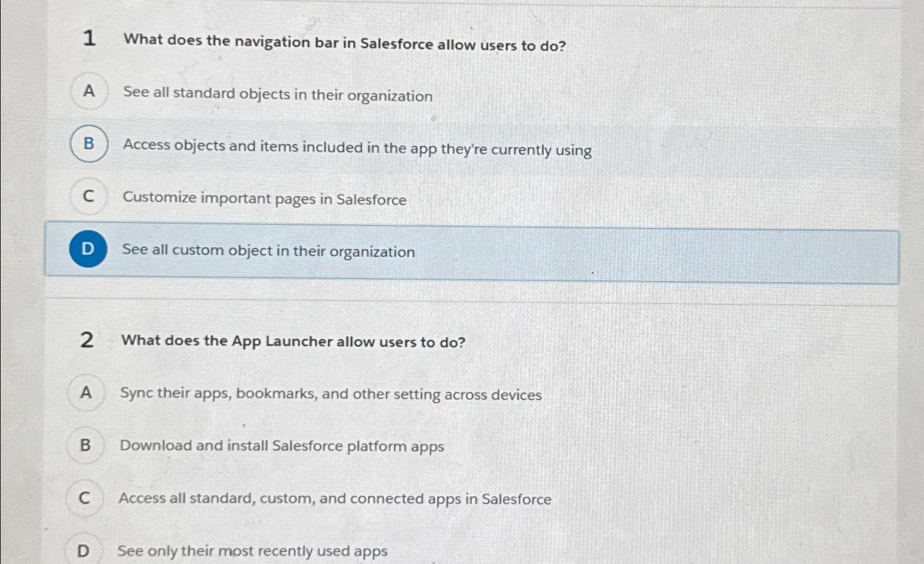Select option A for question 2
Image resolution: width=924 pixels, height=564 pixels.
point(86,392)
